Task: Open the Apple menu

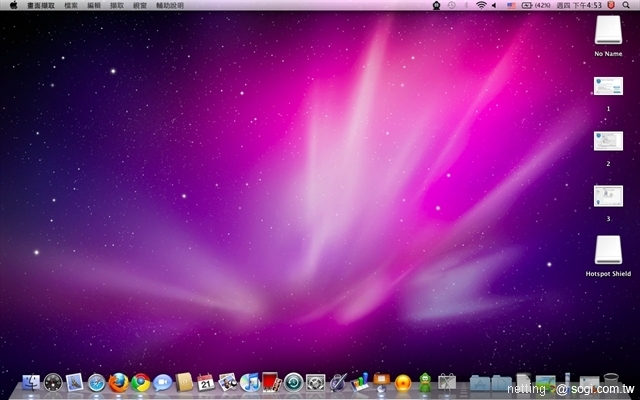Action: (14, 6)
